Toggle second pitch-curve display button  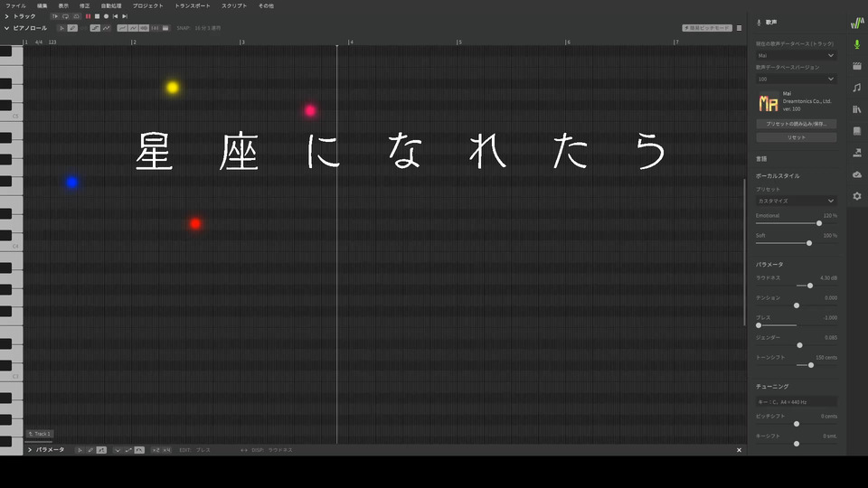coord(134,28)
